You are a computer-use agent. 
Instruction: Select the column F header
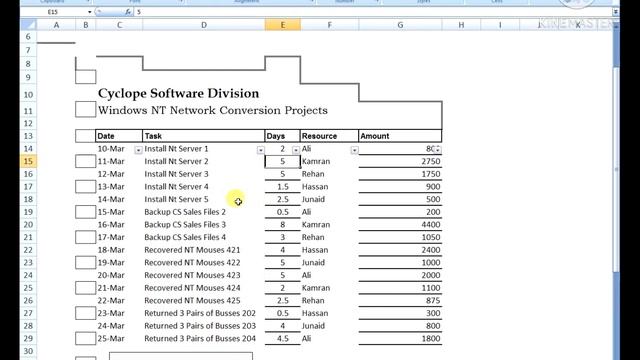[x=329, y=25]
